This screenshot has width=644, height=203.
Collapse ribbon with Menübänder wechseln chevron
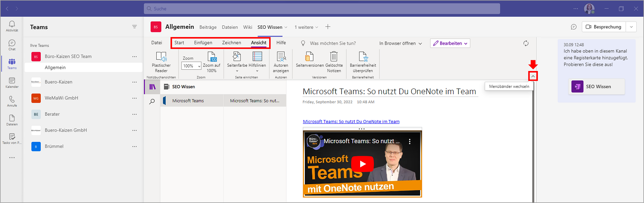[x=533, y=76]
